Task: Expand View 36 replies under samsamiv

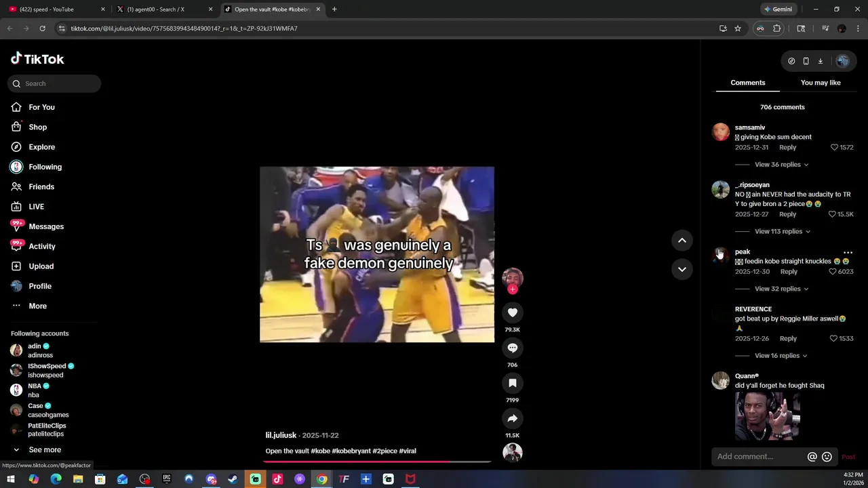Action: [x=781, y=165]
